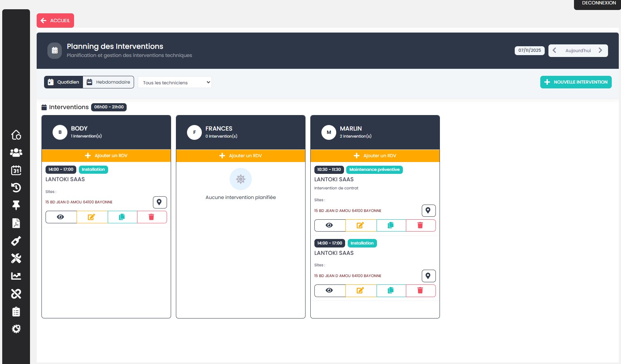Open the team members icon in the sidebar
The width and height of the screenshot is (621, 364).
click(16, 152)
